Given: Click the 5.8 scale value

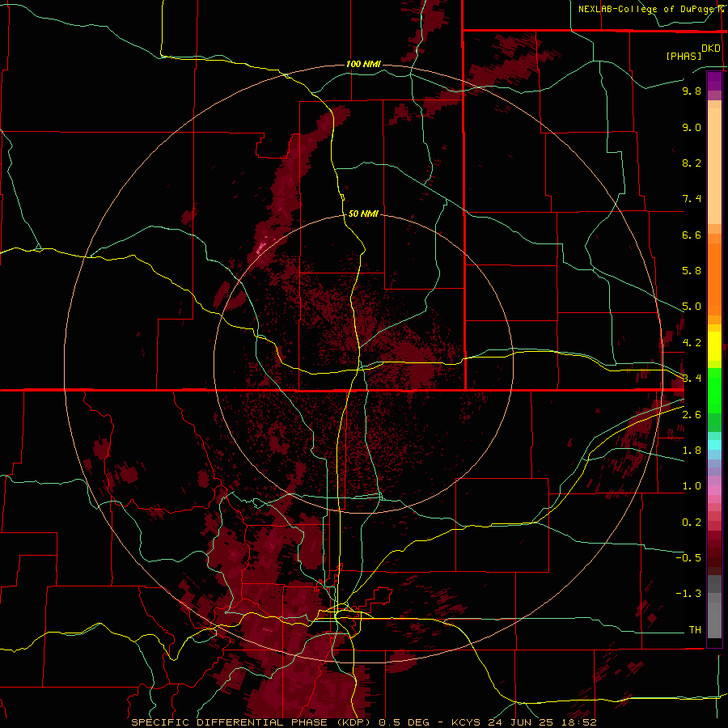Looking at the screenshot, I should pos(692,271).
